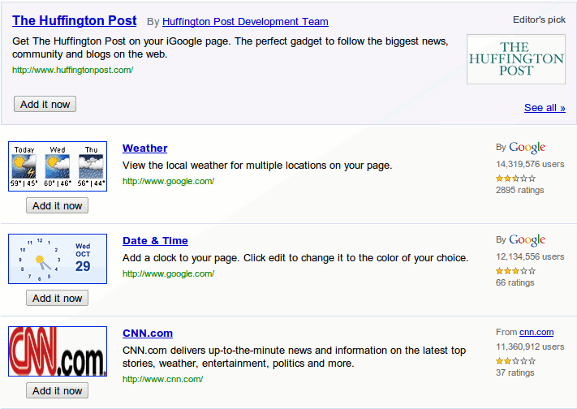Image resolution: width=577 pixels, height=409 pixels.
Task: Open the cnn.com source link
Action: (537, 332)
